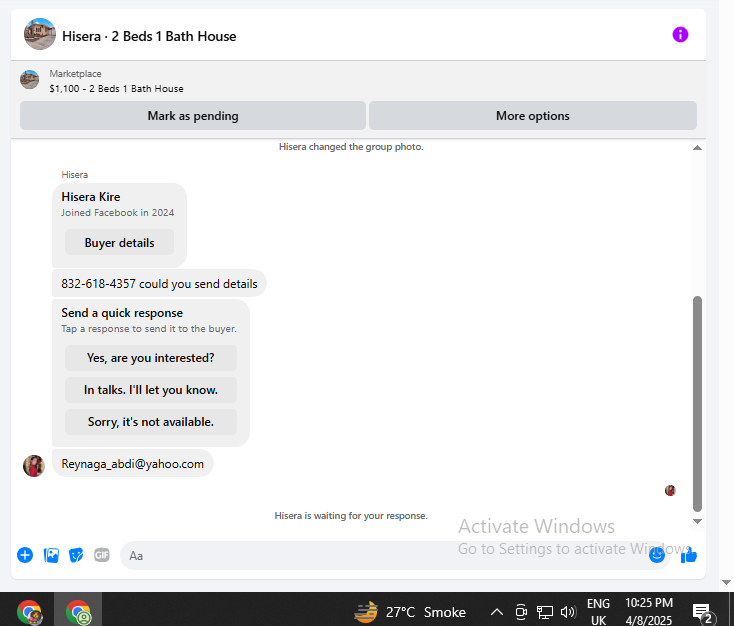Click 'Send a quick response' heading
Screen dimensions: 734x626
122,313
